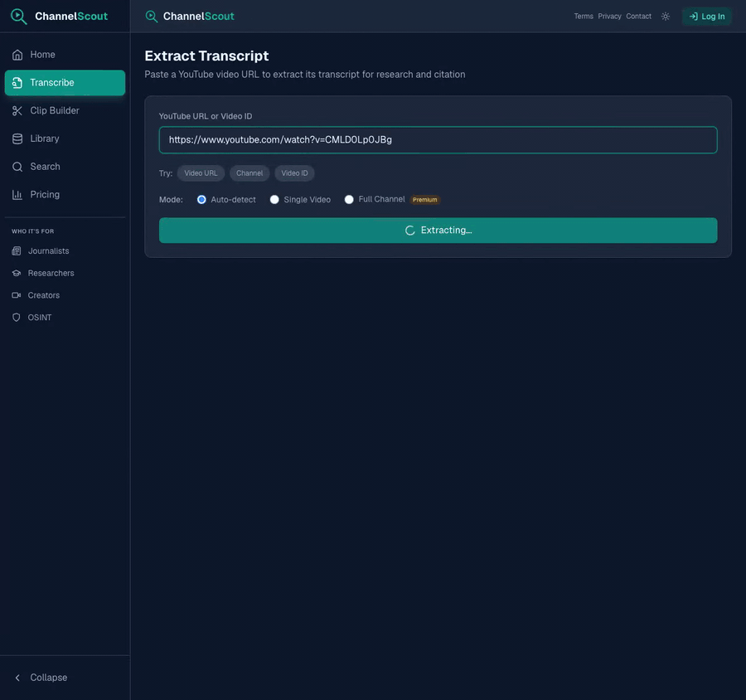Click the Creators video camera icon
The image size is (746, 700).
coord(17,295)
